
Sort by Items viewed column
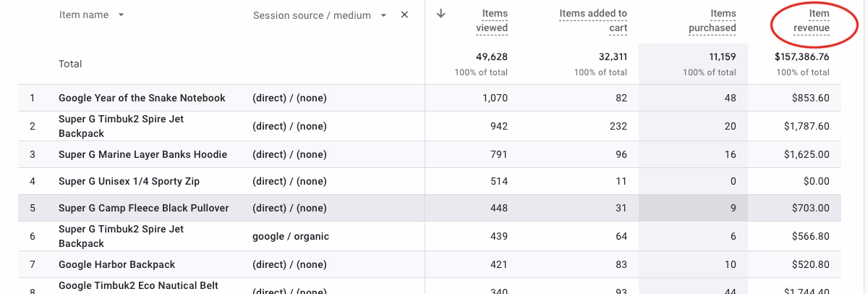[492, 20]
